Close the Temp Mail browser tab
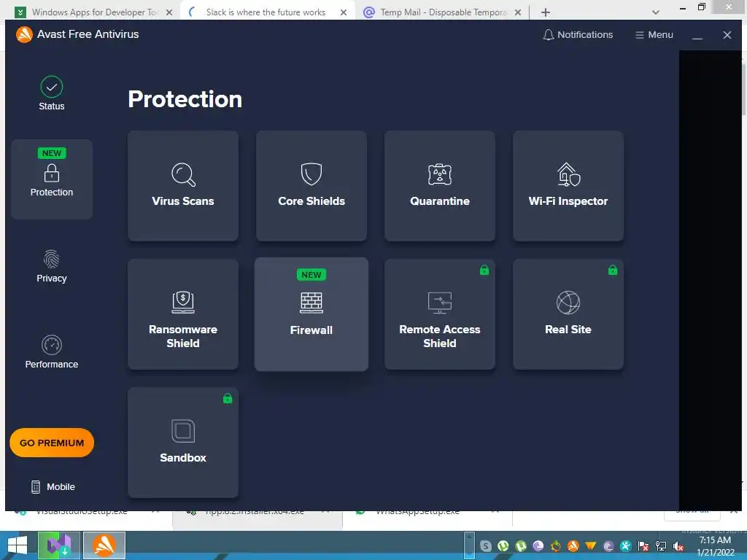Viewport: 747px width, 560px height. tap(518, 12)
